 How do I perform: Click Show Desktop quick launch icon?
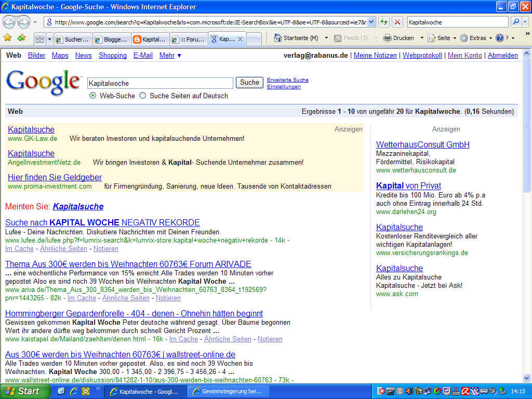click(x=61, y=391)
